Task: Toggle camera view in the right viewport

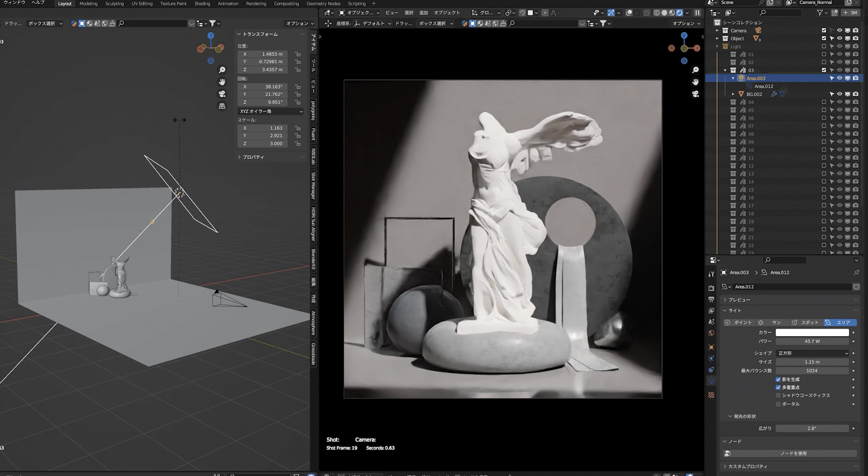Action: (x=695, y=94)
